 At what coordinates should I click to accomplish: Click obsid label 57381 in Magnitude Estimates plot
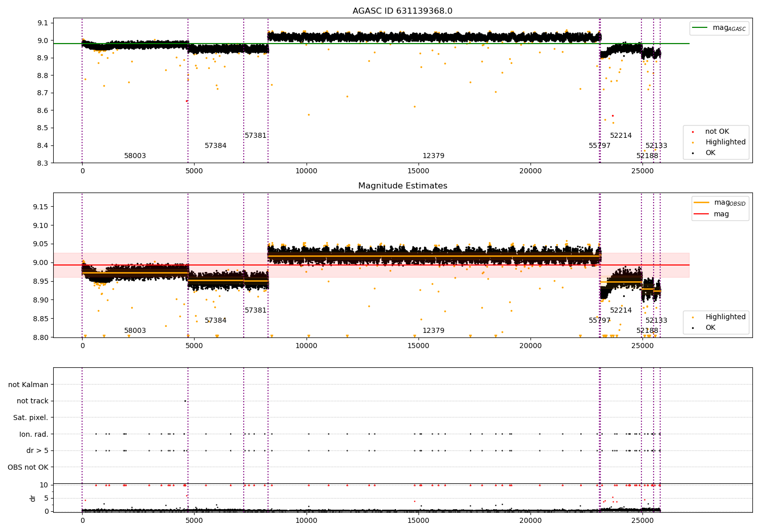click(255, 311)
